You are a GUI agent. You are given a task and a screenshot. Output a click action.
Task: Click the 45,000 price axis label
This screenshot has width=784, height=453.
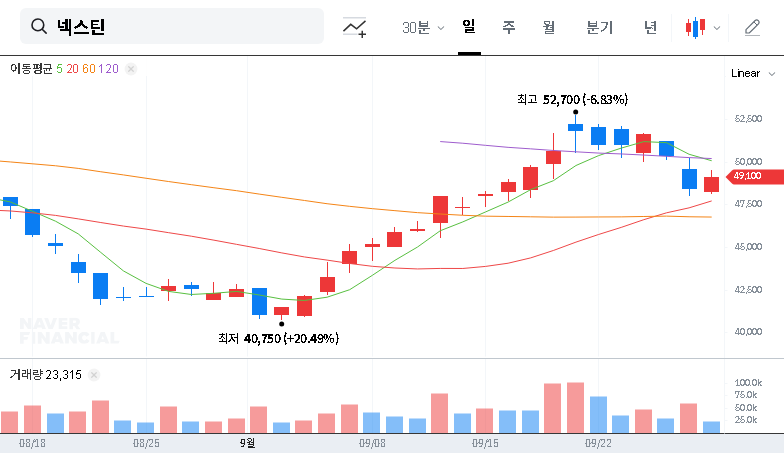click(x=748, y=247)
